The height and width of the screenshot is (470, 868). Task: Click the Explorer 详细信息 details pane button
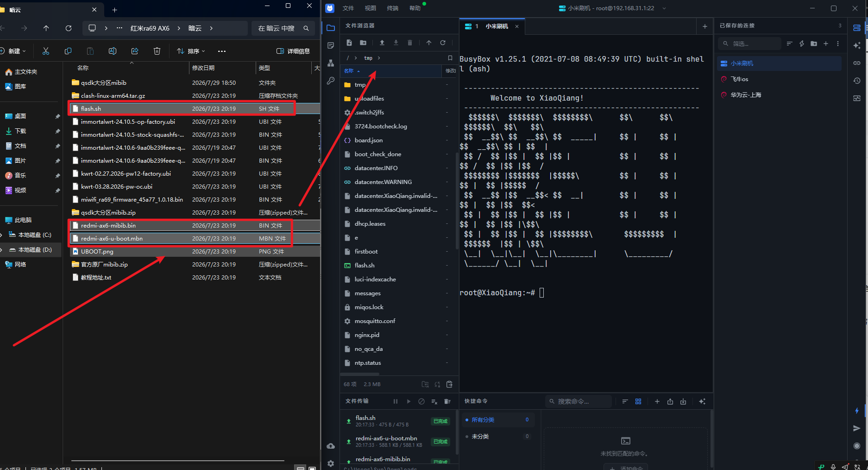tap(293, 51)
